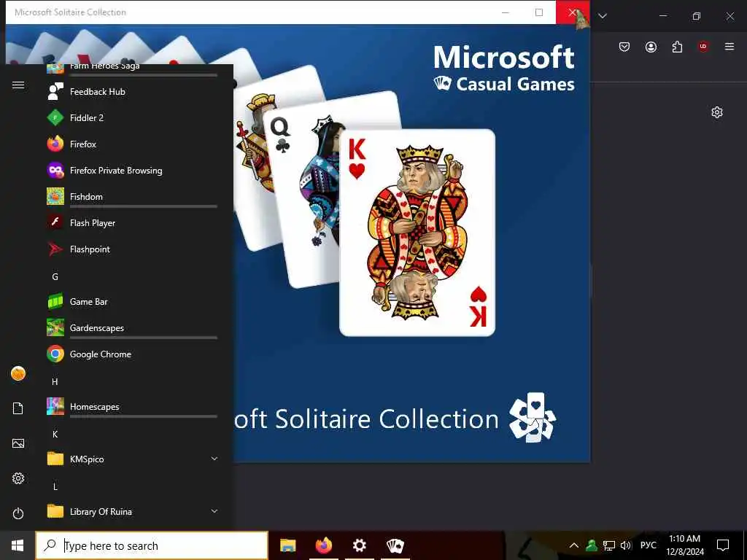The height and width of the screenshot is (560, 747).
Task: Open Firefox Pocket icon in toolbar
Action: coord(624,47)
